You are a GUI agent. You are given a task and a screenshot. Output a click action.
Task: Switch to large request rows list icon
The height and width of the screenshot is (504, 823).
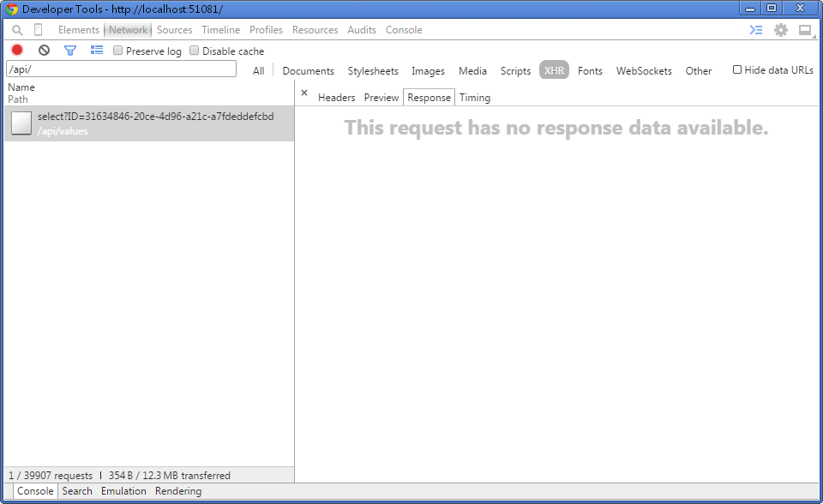pos(97,50)
